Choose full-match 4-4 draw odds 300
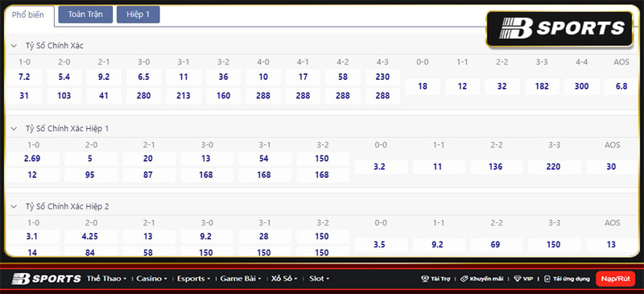 [x=581, y=86]
